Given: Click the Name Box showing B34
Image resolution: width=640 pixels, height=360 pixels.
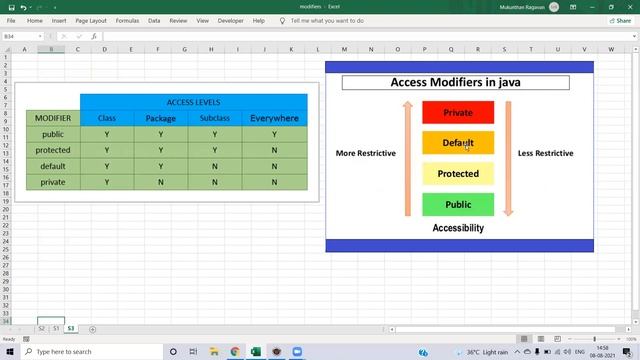Looking at the screenshot, I should tap(19, 36).
